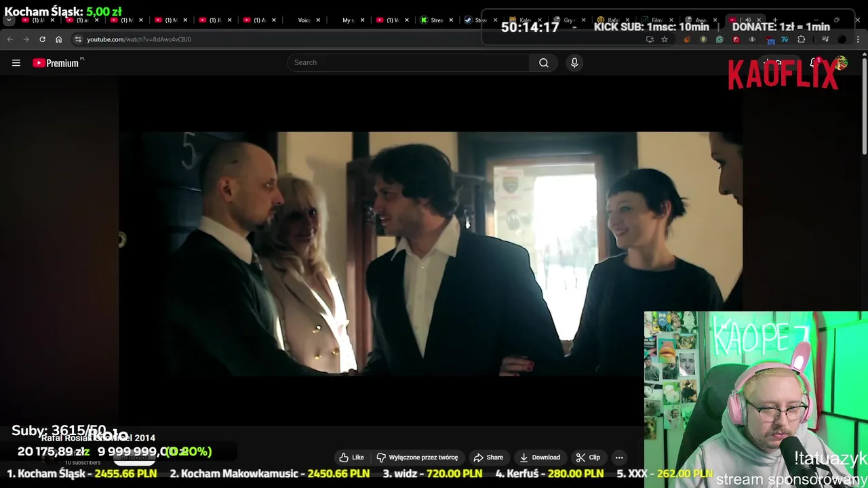Open YouTube notifications bell

pos(814,62)
